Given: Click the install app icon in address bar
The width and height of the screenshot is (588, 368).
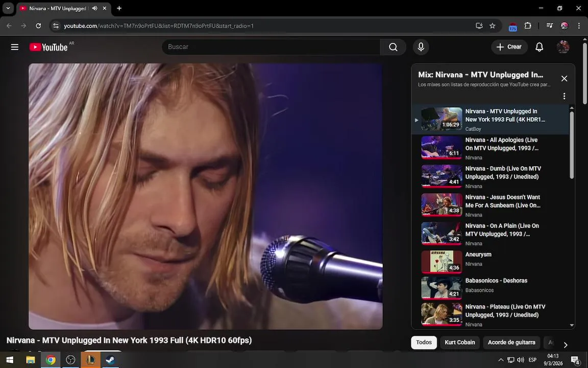Looking at the screenshot, I should pos(479,26).
